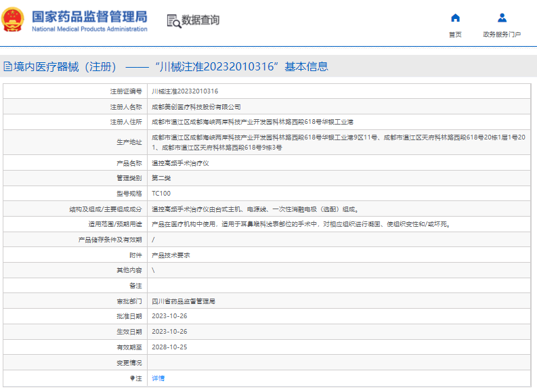Viewport: 537px width, 392px height.
Task: Select 有效期至 value 2028-10-25
Action: [x=169, y=347]
